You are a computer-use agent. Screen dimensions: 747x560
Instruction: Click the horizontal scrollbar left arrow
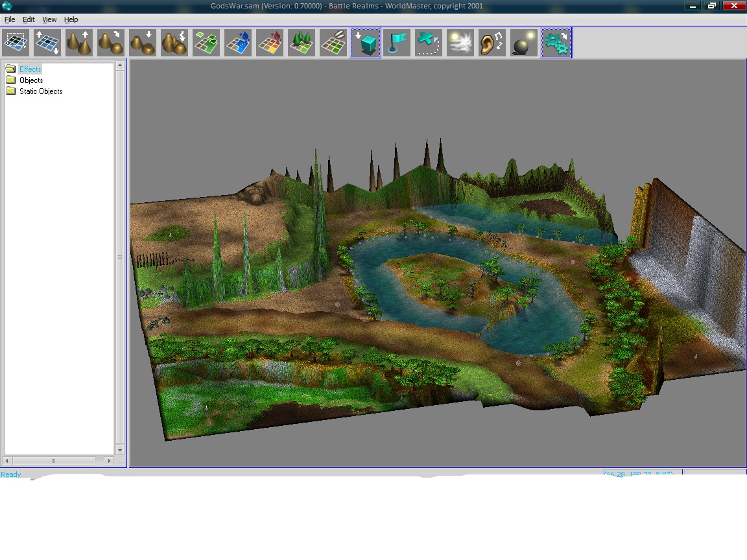pyautogui.click(x=6, y=461)
